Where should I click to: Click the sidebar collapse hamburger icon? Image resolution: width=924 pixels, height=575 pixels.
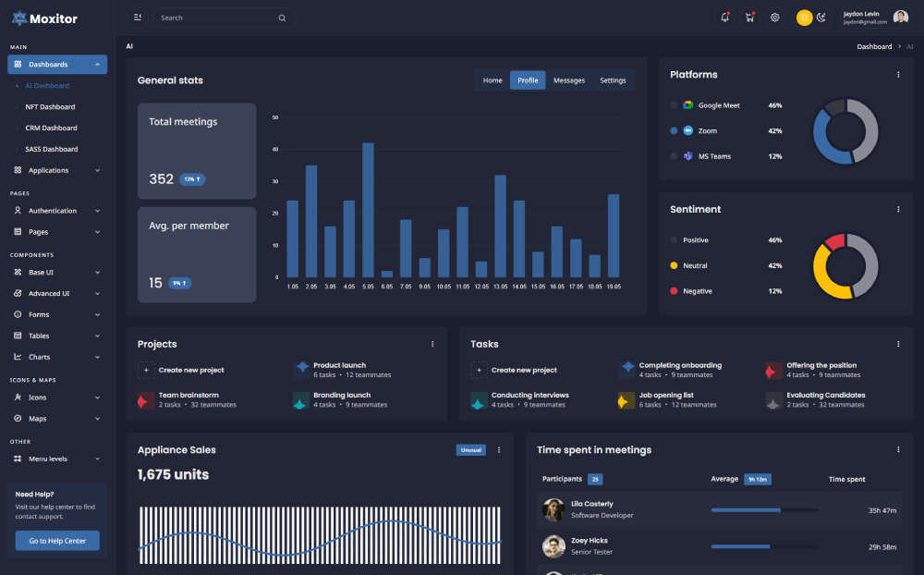138,18
